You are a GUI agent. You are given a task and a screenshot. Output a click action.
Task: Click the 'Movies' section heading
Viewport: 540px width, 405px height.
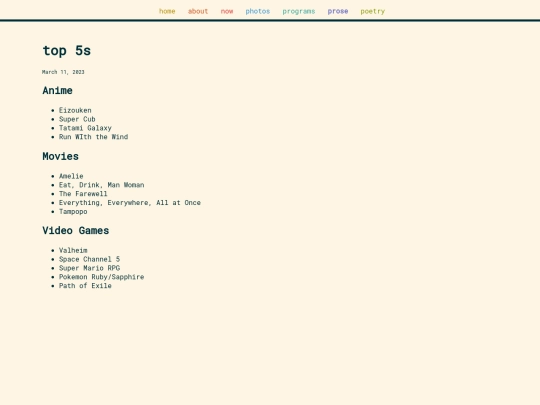click(x=61, y=156)
